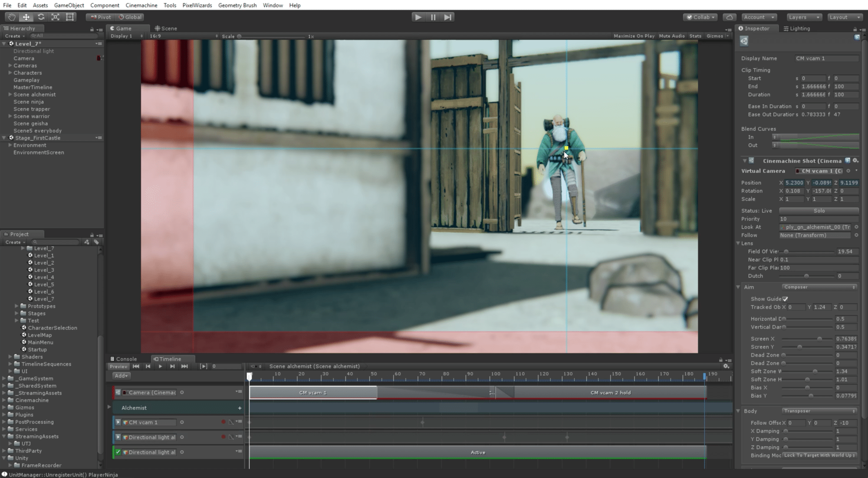This screenshot has width=868, height=478.
Task: Open Cinemachine Shot component help icon
Action: [848, 161]
